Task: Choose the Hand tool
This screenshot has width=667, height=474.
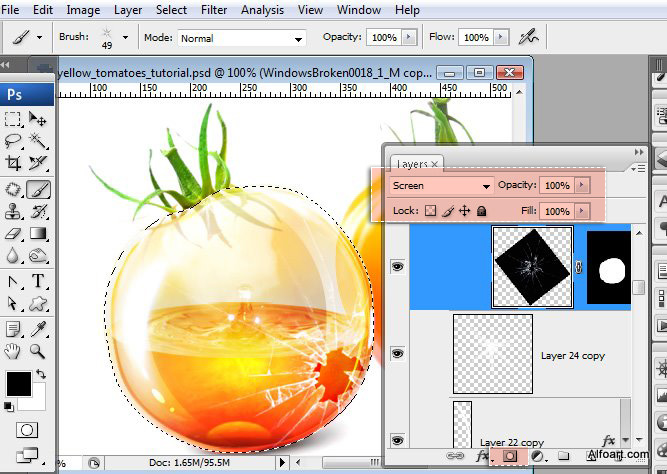Action: pyautogui.click(x=14, y=351)
